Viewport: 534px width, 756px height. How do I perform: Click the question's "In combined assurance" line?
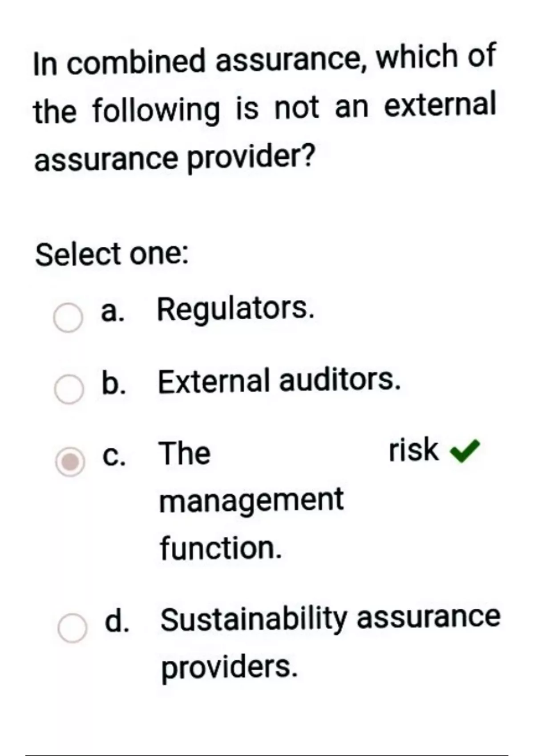click(264, 59)
